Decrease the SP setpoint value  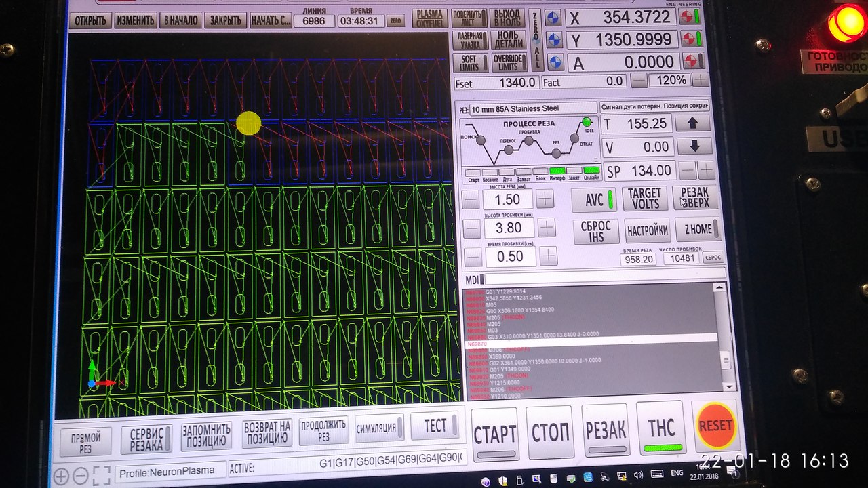(x=689, y=170)
